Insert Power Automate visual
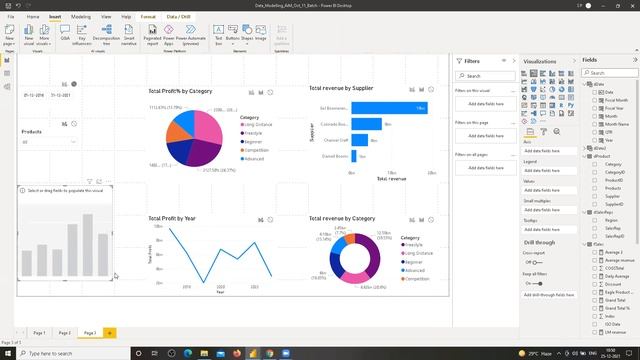The width and height of the screenshot is (640, 360). click(190, 35)
